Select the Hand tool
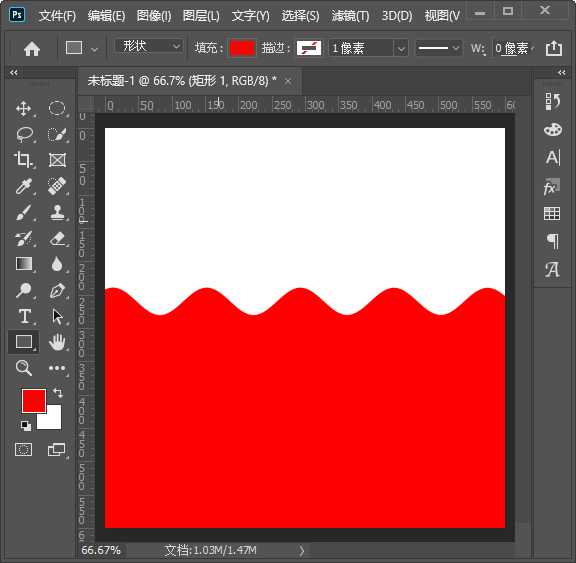The width and height of the screenshot is (576, 563). click(57, 342)
